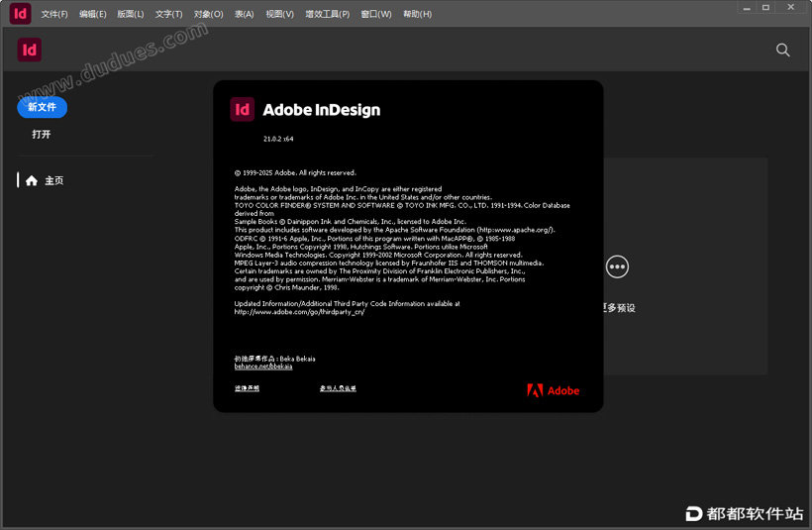Click the version number 21.0.2 x64
This screenshot has width=812, height=530.
point(278,139)
